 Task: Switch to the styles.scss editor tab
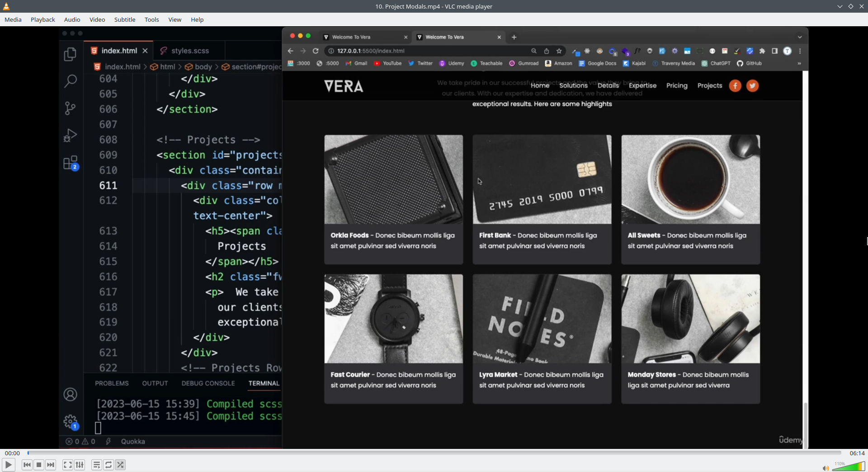[x=189, y=51]
